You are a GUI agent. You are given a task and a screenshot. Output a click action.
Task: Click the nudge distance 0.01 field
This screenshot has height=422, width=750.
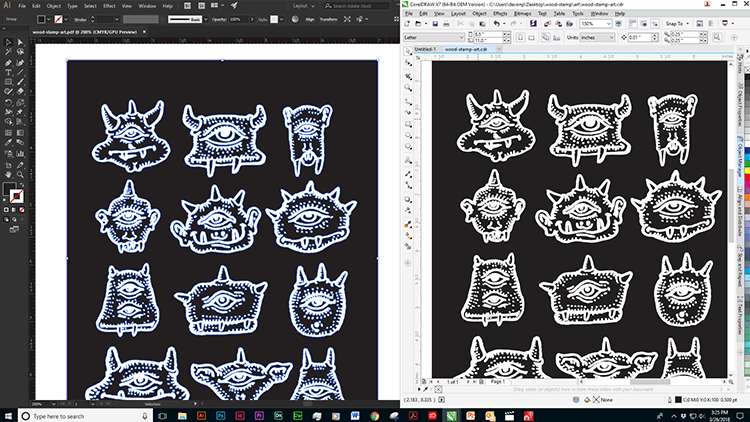(x=642, y=37)
